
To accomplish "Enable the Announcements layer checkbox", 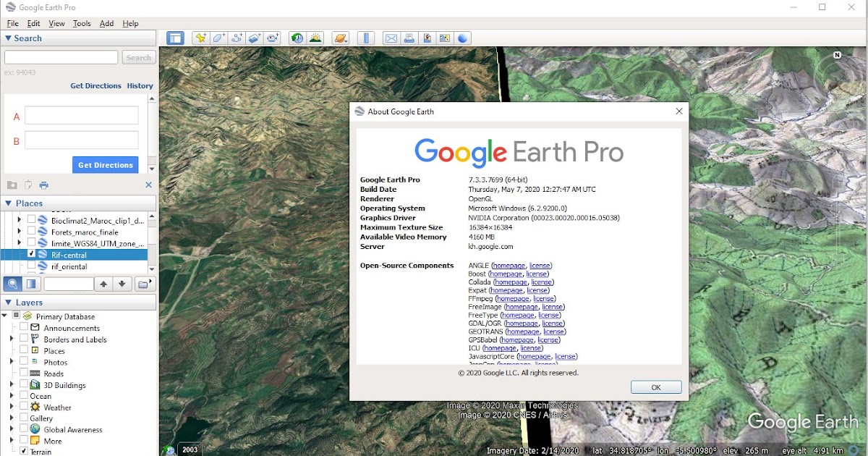I will pyautogui.click(x=24, y=328).
